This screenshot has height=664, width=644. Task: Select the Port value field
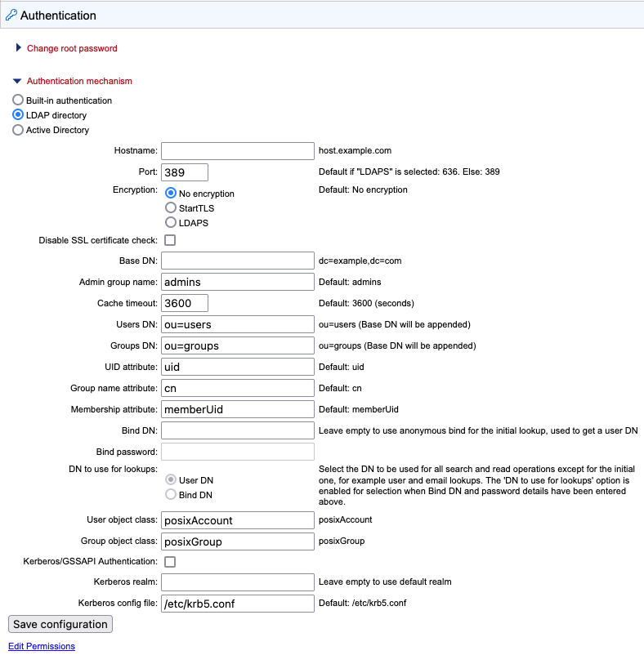pyautogui.click(x=184, y=172)
